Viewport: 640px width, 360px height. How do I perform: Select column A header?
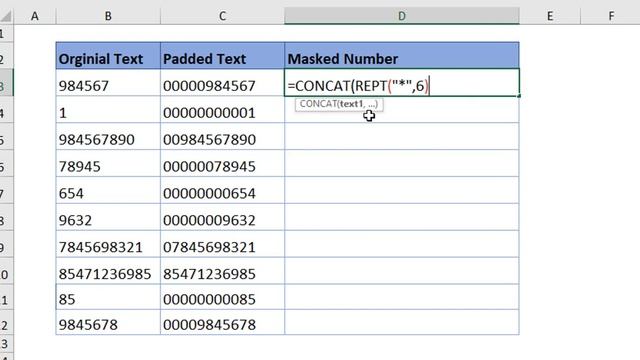tap(35, 16)
